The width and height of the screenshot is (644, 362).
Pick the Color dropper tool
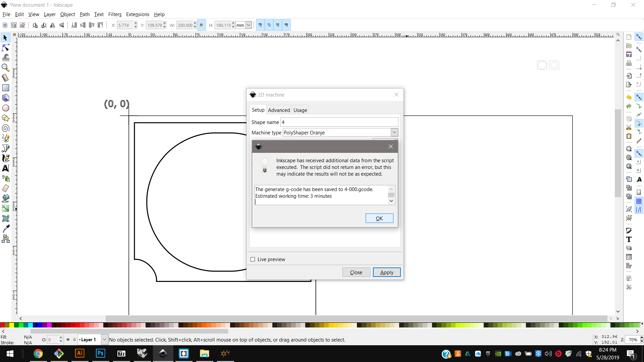(x=5, y=229)
